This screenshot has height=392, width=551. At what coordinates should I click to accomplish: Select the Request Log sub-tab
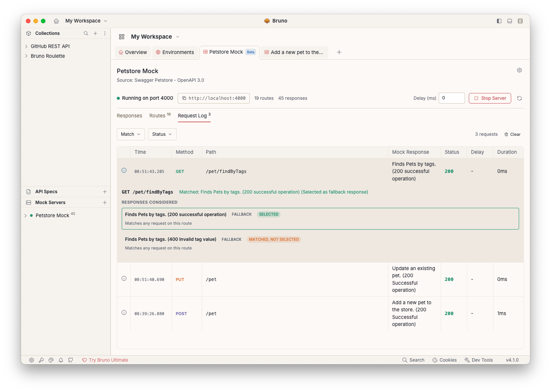(x=194, y=116)
